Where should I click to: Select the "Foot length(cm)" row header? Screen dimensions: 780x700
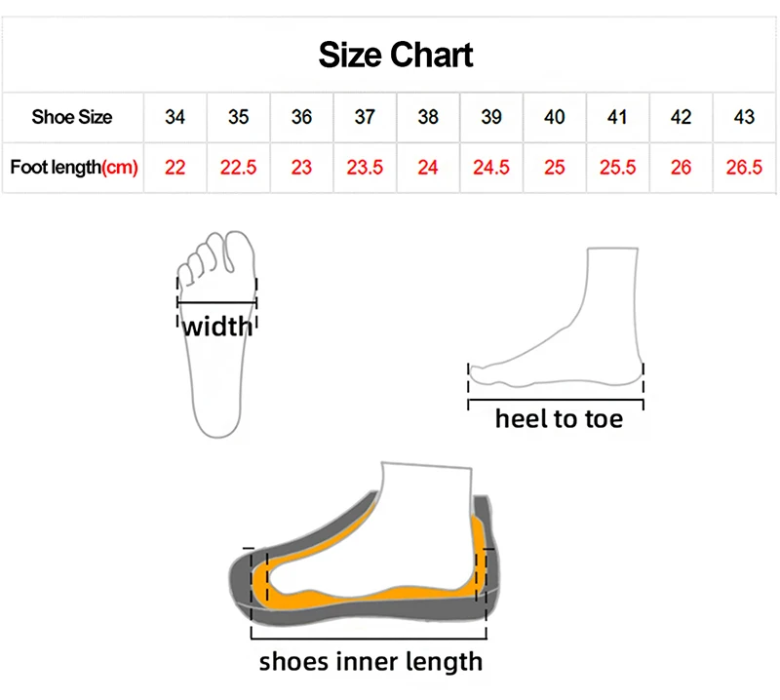(74, 168)
